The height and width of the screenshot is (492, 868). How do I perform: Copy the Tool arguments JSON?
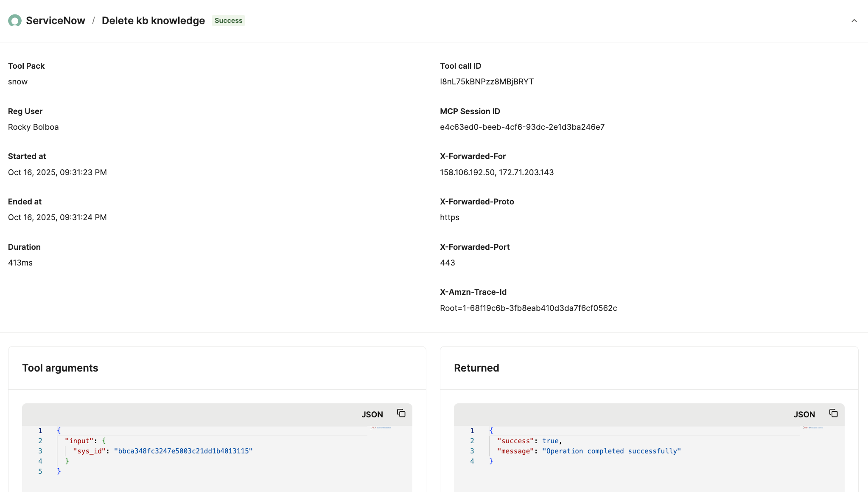[401, 413]
